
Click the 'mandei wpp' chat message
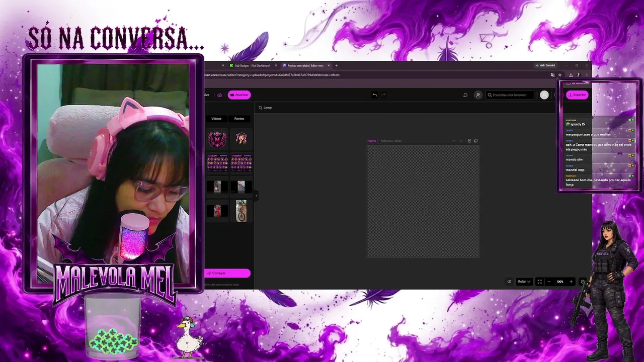[575, 170]
